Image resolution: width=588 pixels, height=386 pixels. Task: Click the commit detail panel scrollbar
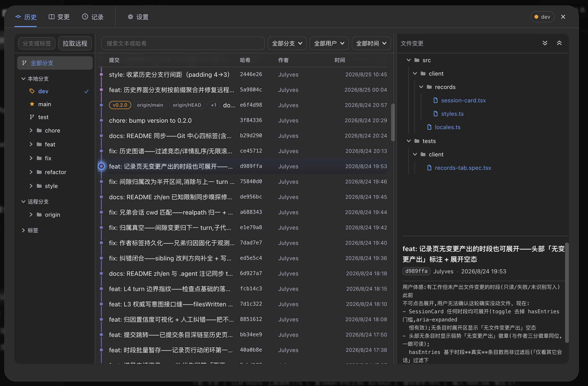[567, 293]
